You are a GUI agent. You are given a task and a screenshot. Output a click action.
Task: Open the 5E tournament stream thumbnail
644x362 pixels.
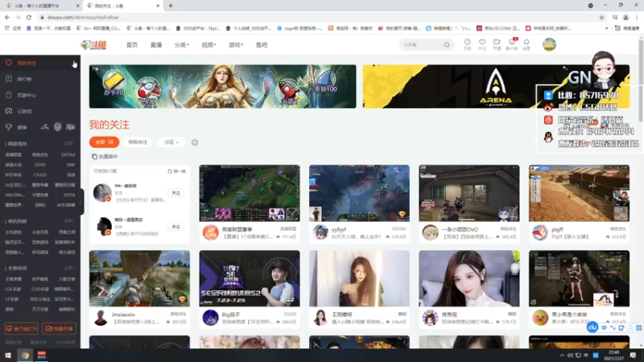250,278
